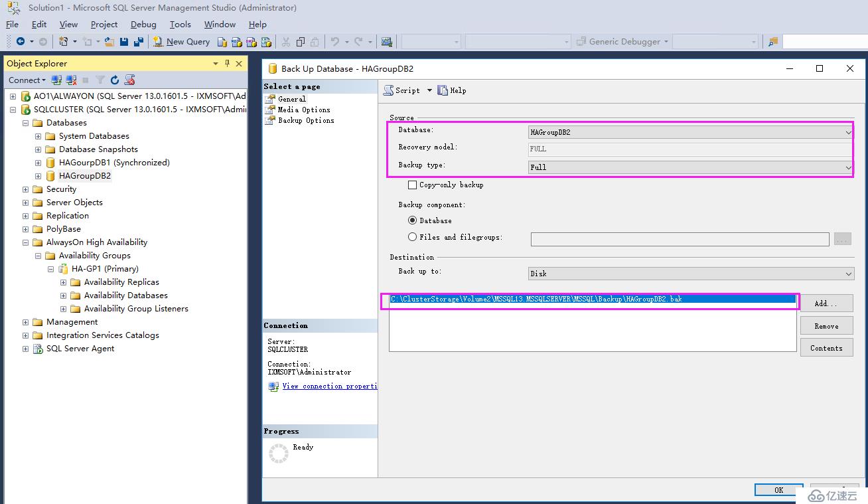Screen dimensions: 868x504
Task: Collapse the HA-GP1 (Primary) node
Action: [x=50, y=269]
